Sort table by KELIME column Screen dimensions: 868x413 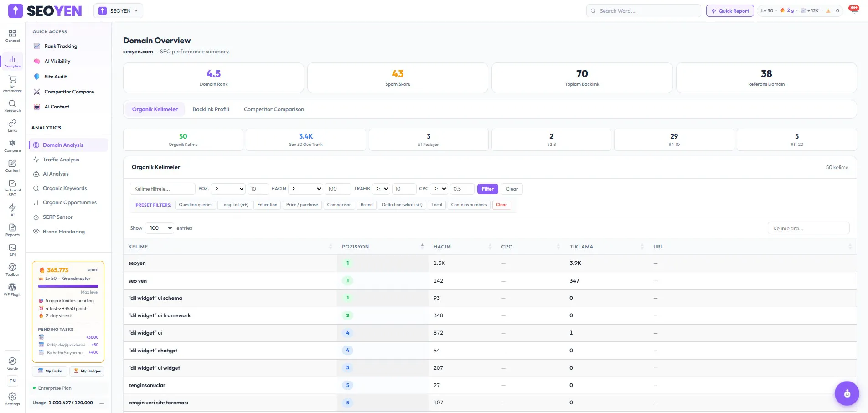pos(231,247)
